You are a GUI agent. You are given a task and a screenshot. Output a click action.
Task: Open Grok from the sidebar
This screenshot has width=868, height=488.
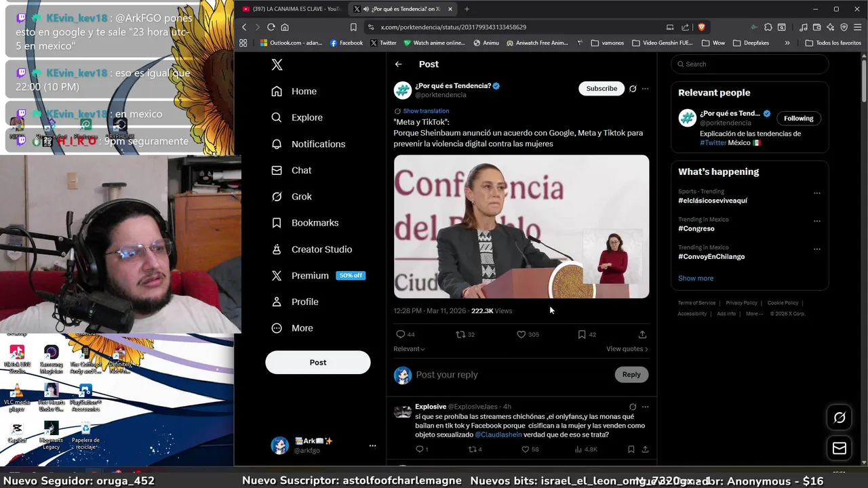tap(292, 197)
